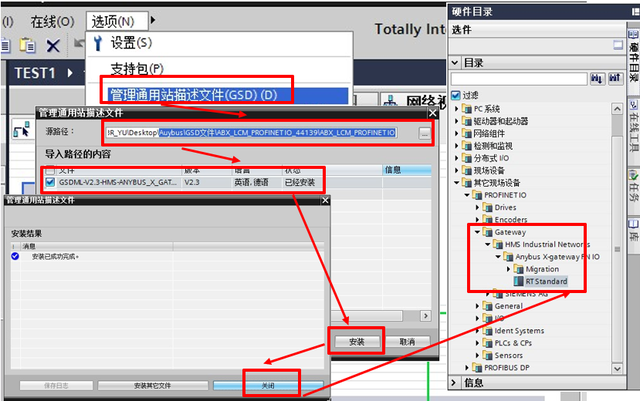This screenshot has height=401, width=640.
Task: Click the catalog search input field
Action: click(519, 78)
